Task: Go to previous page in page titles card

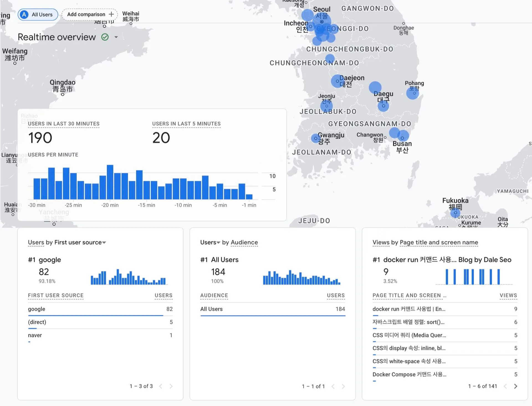Action: (x=505, y=386)
